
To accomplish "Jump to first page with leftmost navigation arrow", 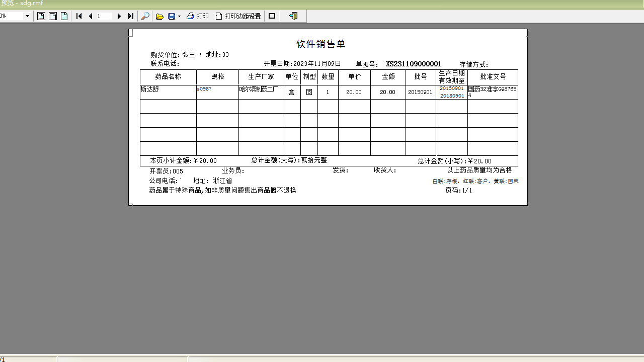I will [x=78, y=16].
